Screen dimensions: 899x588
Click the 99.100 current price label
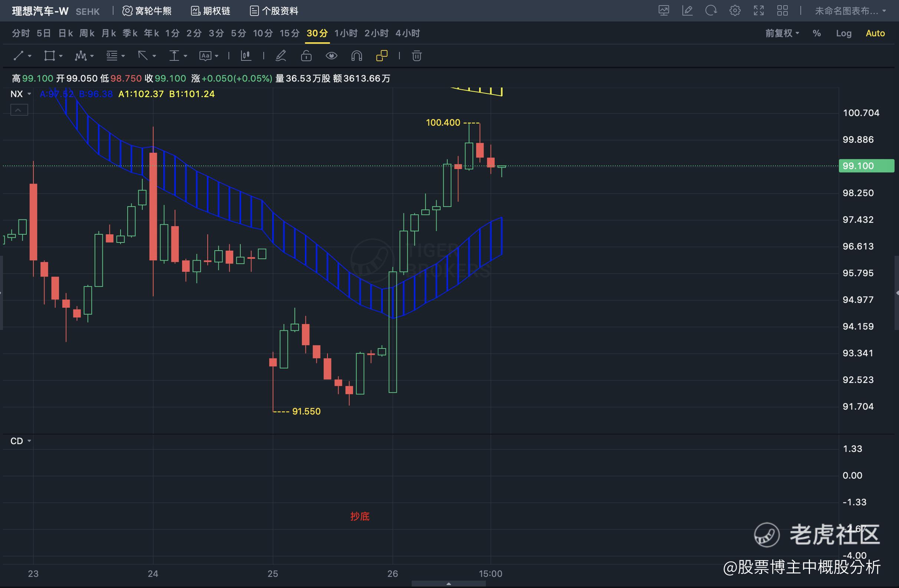point(866,166)
